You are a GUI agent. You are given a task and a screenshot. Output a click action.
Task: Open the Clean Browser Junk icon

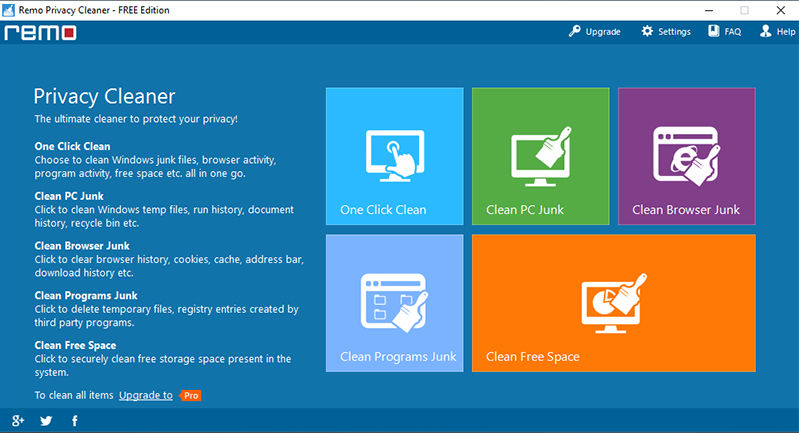[x=687, y=156]
